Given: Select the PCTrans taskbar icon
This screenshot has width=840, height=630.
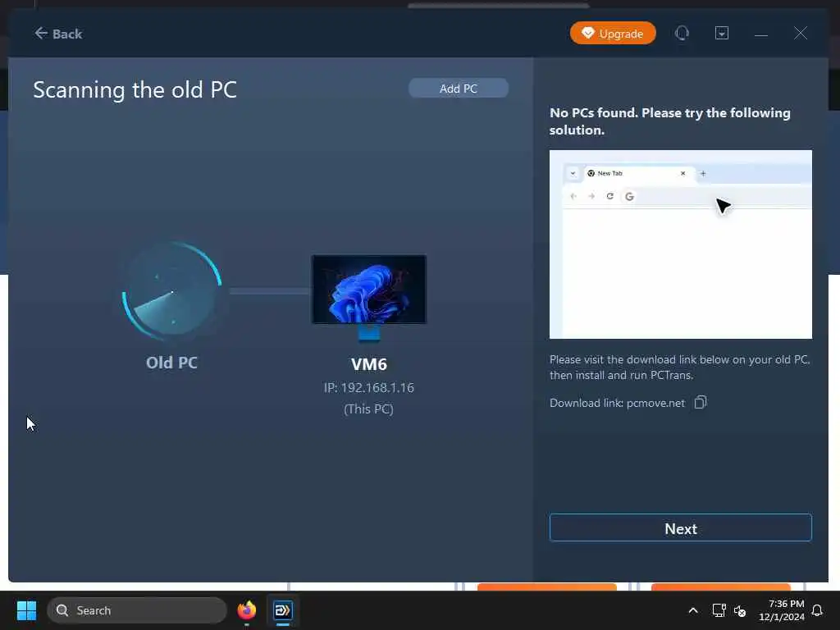Looking at the screenshot, I should click(x=282, y=610).
